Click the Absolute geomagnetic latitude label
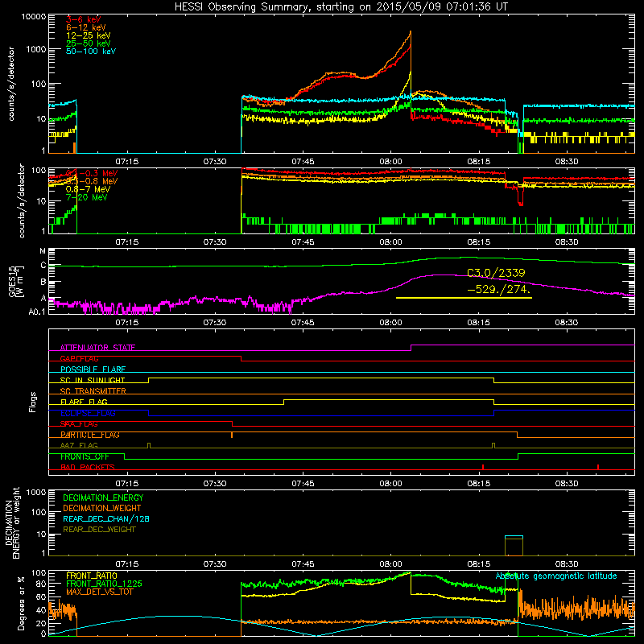Screen dimensions: 644x644 pyautogui.click(x=556, y=576)
